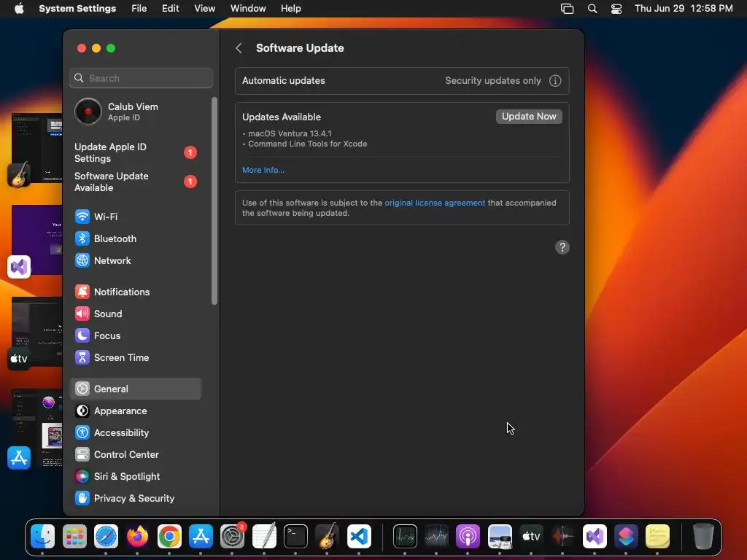The height and width of the screenshot is (560, 747).
Task: Click the info icon beside Security updates only
Action: pyautogui.click(x=555, y=81)
